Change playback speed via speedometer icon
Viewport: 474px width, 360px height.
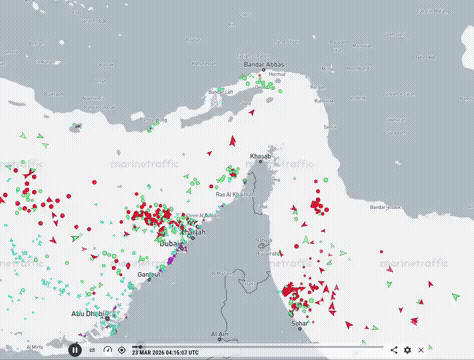click(107, 350)
